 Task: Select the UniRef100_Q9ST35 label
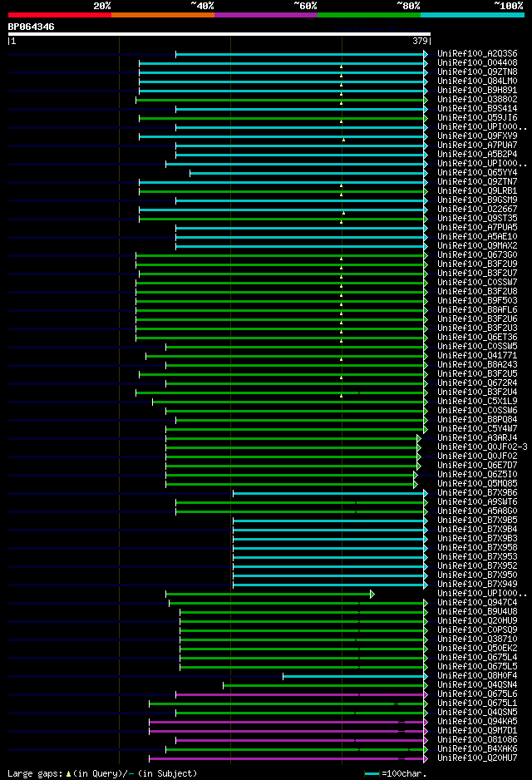pyautogui.click(x=477, y=219)
